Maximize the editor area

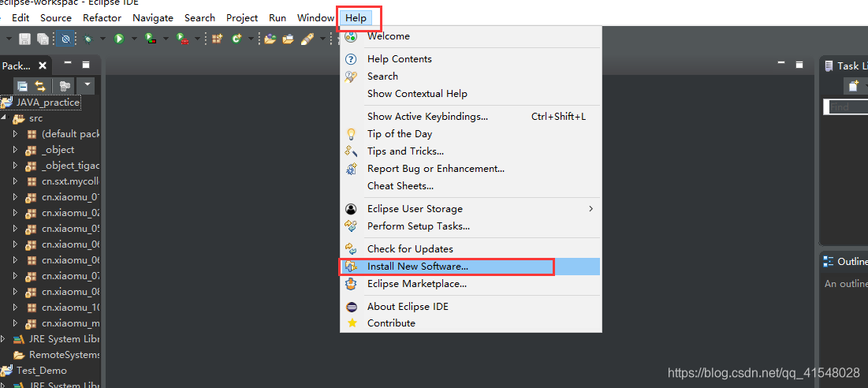(799, 65)
